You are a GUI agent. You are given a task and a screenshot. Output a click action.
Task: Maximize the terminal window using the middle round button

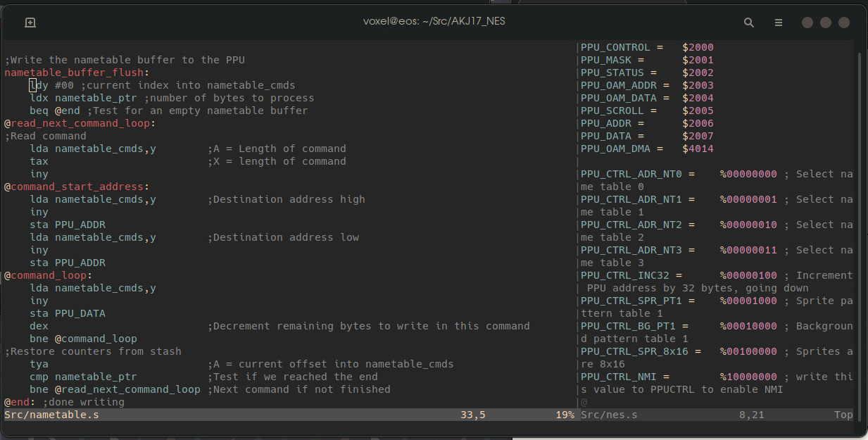coord(826,23)
